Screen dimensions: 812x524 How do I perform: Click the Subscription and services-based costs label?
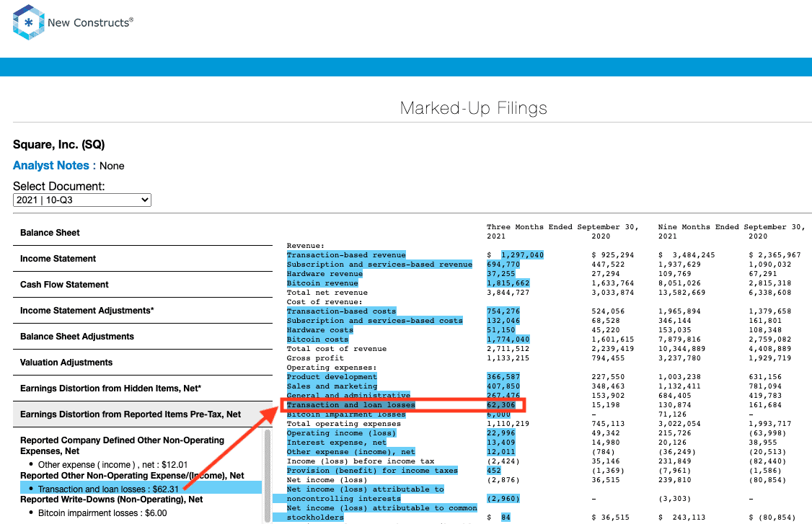(x=374, y=321)
